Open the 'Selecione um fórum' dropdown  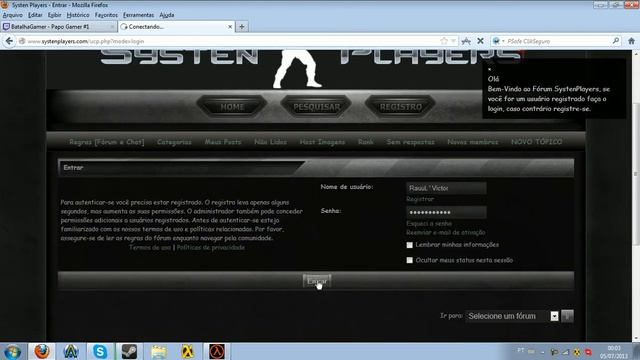click(512, 316)
